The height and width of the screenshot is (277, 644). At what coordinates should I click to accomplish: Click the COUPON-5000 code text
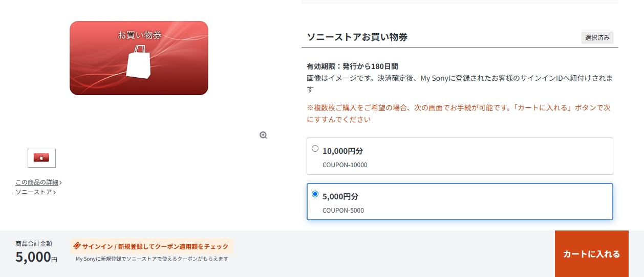[x=344, y=211]
